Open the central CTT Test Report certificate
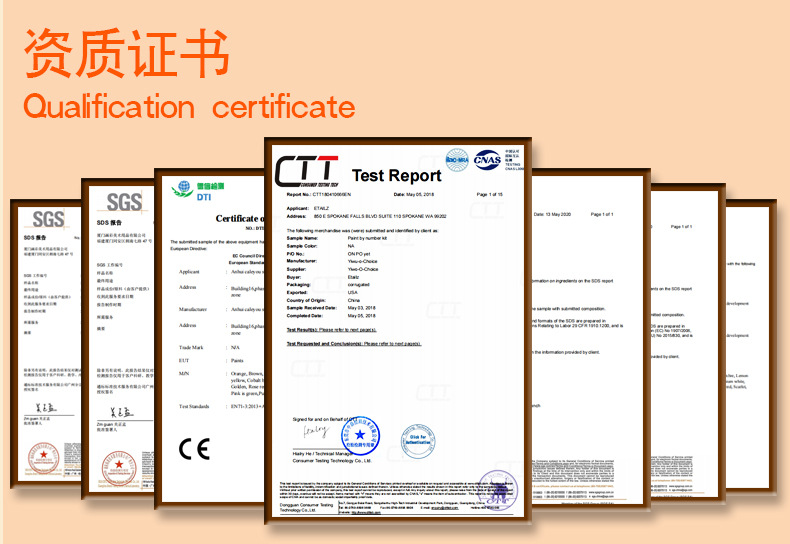The height and width of the screenshot is (544, 790). pyautogui.click(x=398, y=331)
